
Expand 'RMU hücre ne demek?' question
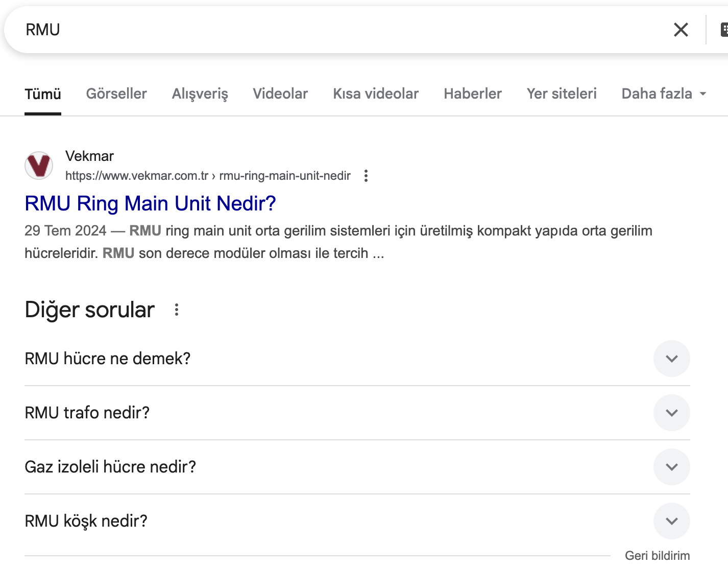click(671, 359)
